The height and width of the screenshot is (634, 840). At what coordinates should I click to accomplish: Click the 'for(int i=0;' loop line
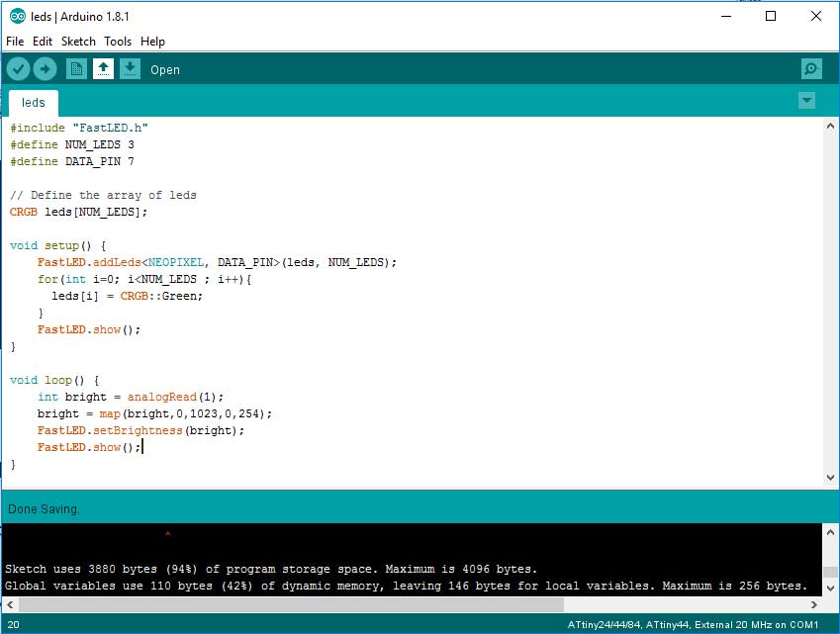coord(144,279)
